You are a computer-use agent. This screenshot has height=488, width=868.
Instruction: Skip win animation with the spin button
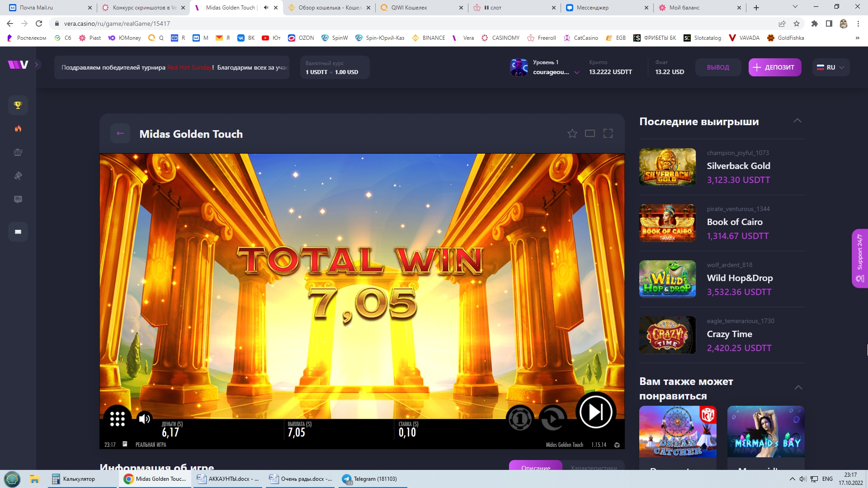596,412
